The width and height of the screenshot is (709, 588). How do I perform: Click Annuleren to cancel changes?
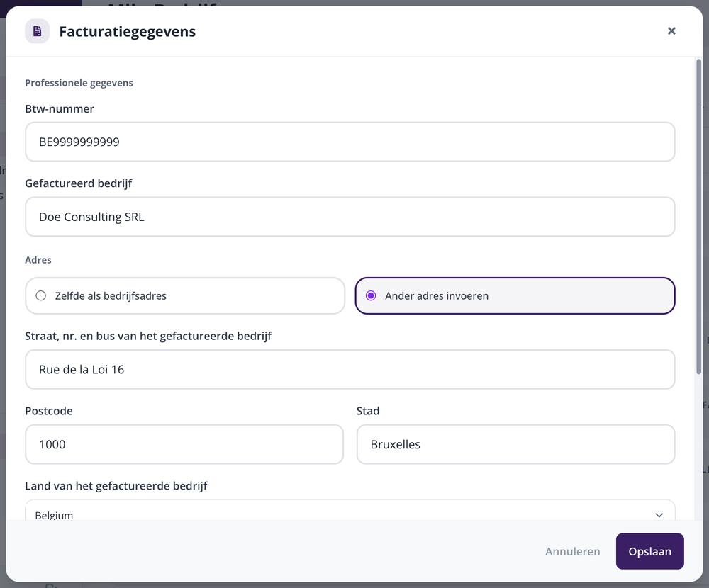point(572,551)
